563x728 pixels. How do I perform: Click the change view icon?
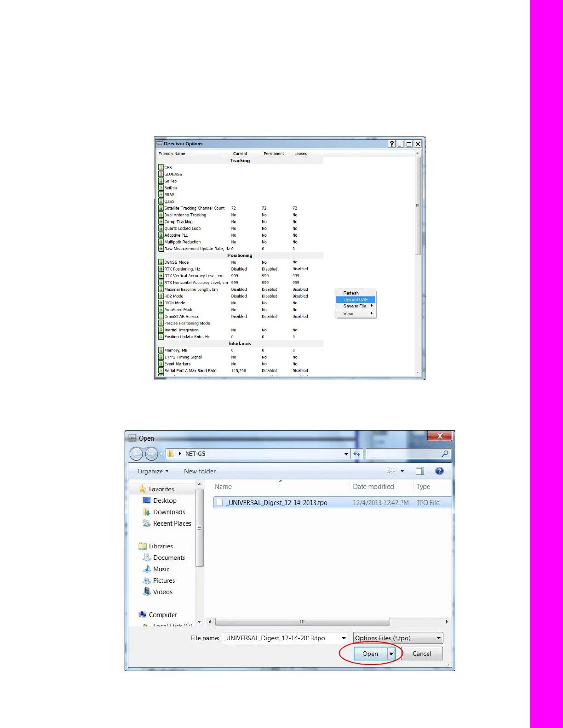[x=391, y=471]
